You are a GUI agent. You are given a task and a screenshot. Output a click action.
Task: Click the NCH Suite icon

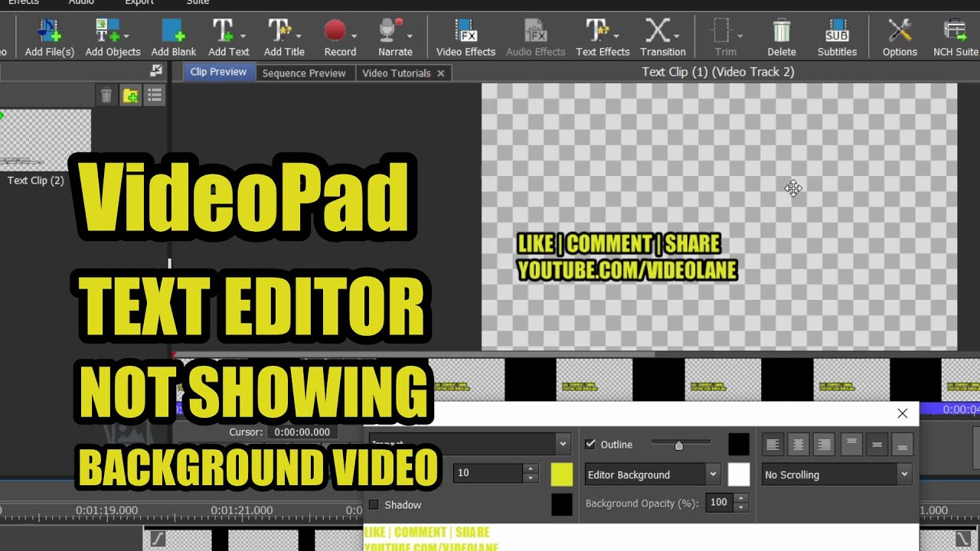tap(955, 31)
